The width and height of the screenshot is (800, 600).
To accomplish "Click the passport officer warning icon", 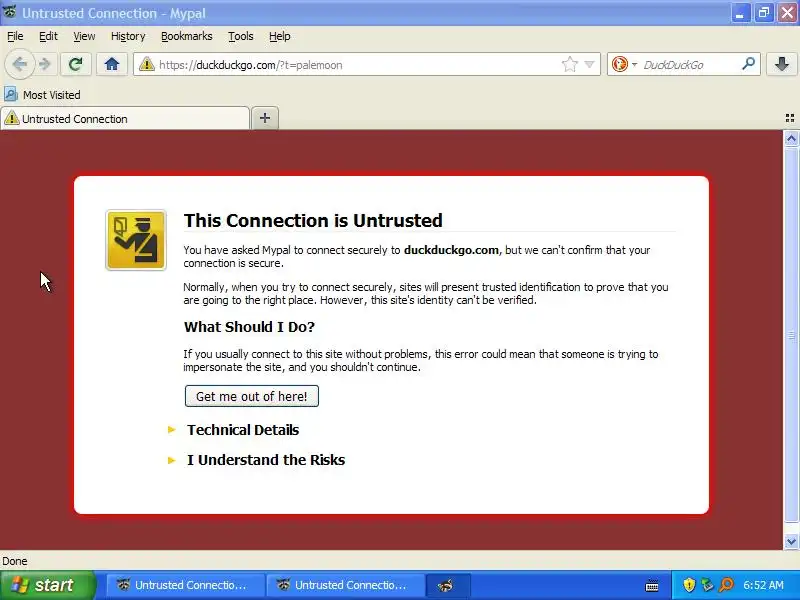I will [x=136, y=240].
